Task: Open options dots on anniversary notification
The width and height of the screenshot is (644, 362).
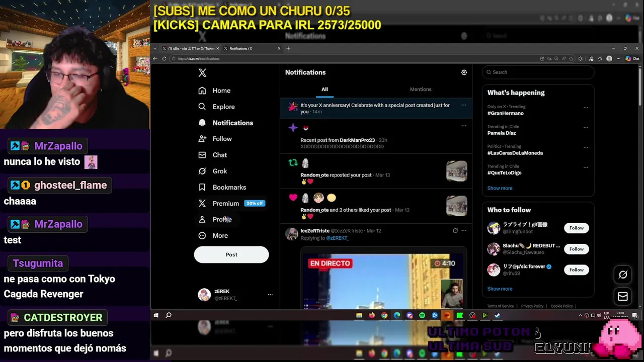Action: (x=464, y=105)
